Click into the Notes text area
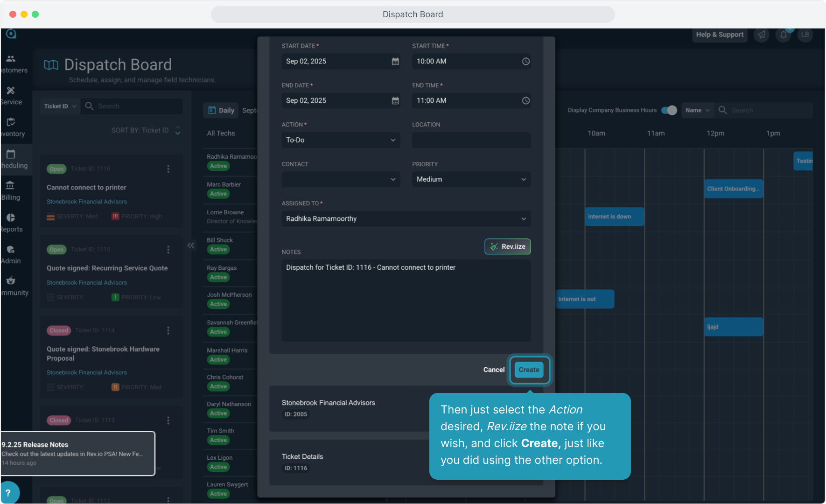Screen dimensions: 826x504 406,301
